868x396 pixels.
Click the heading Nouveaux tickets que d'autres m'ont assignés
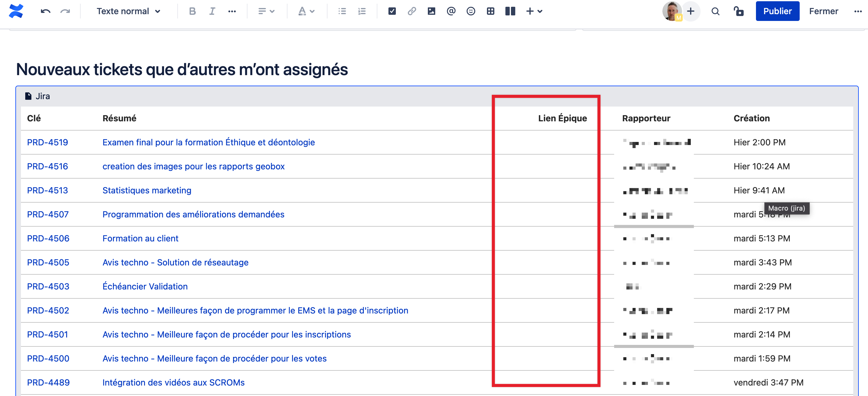[182, 69]
